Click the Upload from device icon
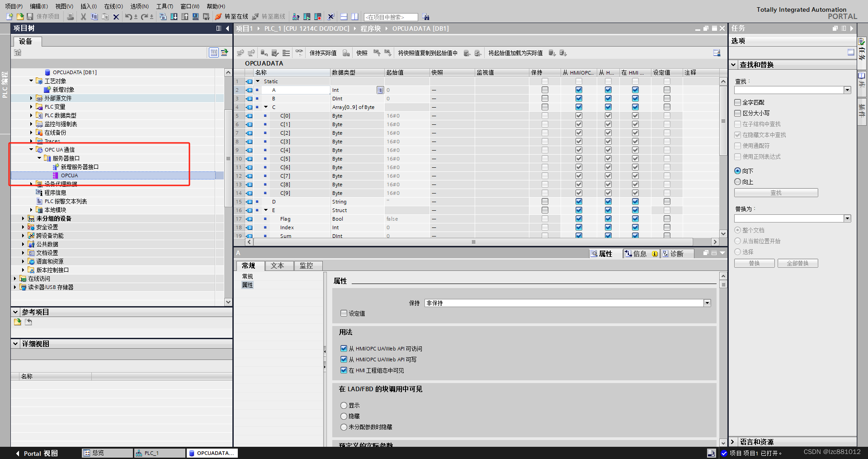Screen dimensions: 868x459 click(x=185, y=17)
